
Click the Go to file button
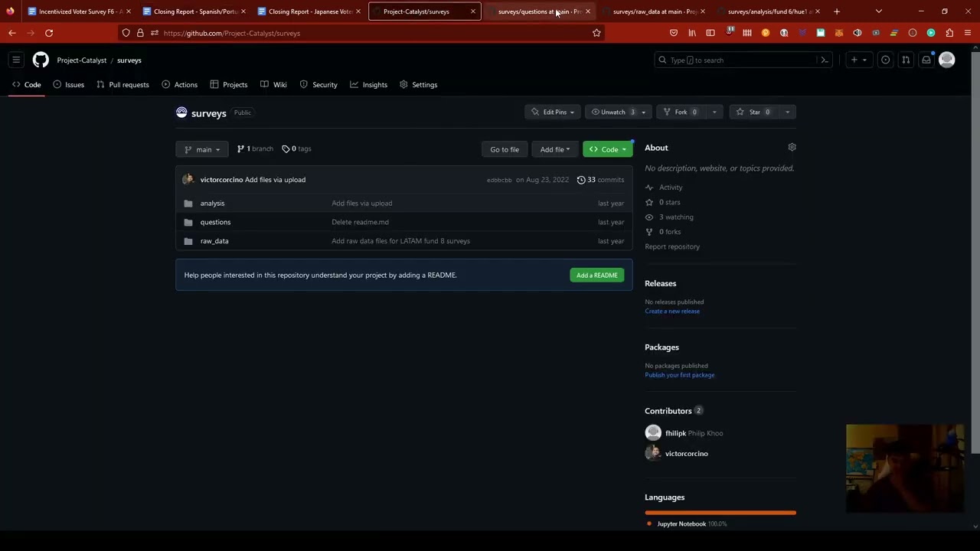click(505, 149)
